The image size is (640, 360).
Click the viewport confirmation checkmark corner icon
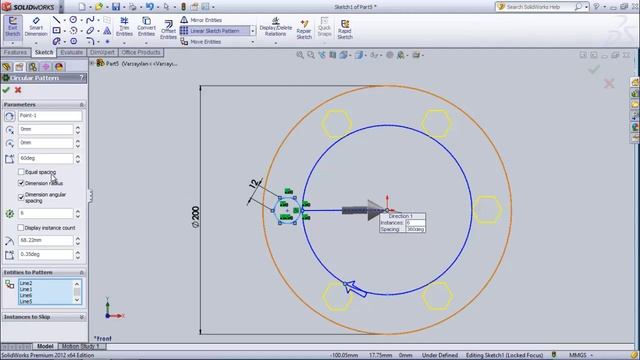[594, 69]
